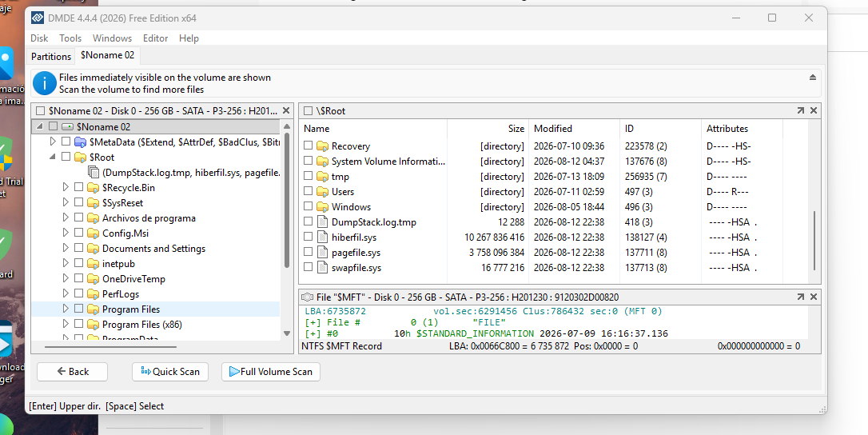Click the $MetaData blue folder icon
The height and width of the screenshot is (435, 868).
click(x=80, y=142)
